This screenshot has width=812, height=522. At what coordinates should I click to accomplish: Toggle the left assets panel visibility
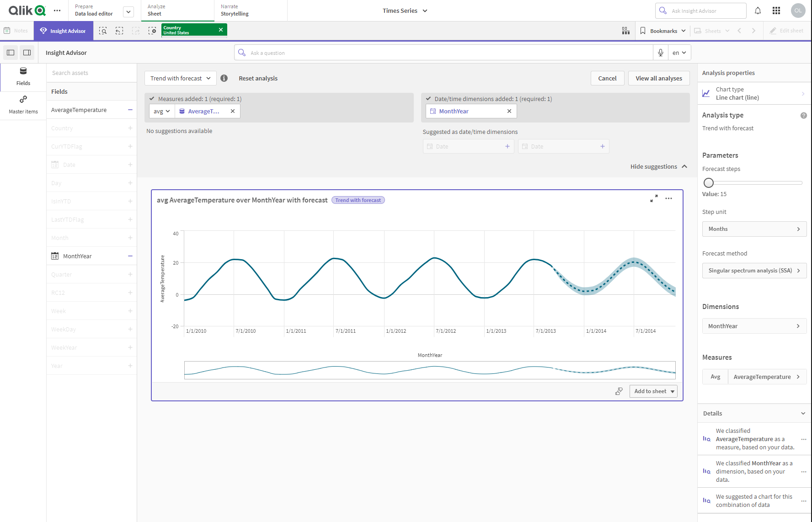(11, 53)
